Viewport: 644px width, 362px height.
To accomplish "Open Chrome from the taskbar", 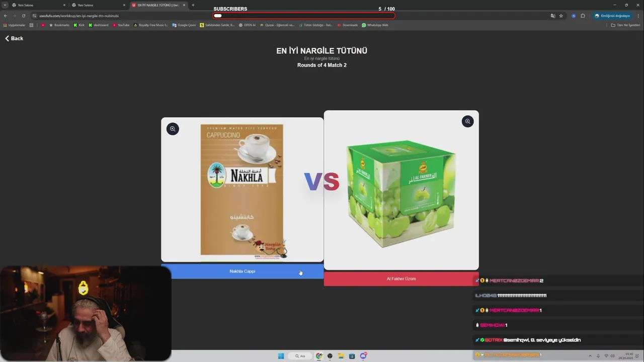I will (x=319, y=356).
